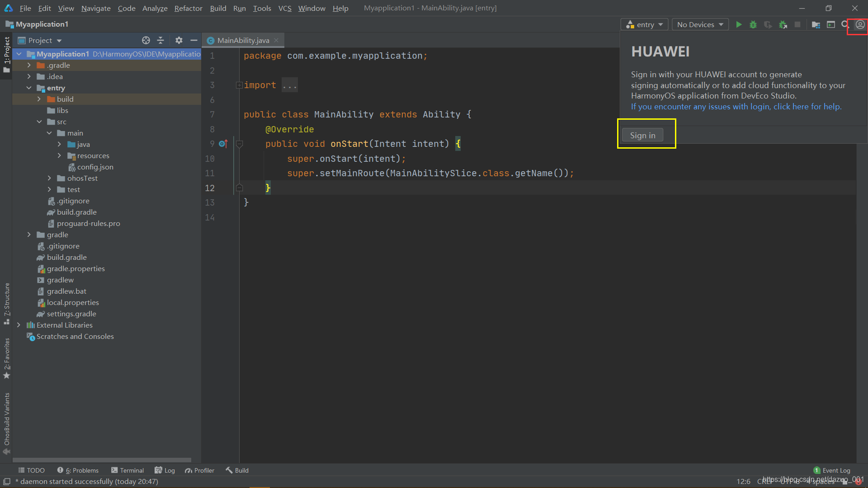Open the Navigate menu
The width and height of the screenshot is (868, 488).
click(x=96, y=8)
